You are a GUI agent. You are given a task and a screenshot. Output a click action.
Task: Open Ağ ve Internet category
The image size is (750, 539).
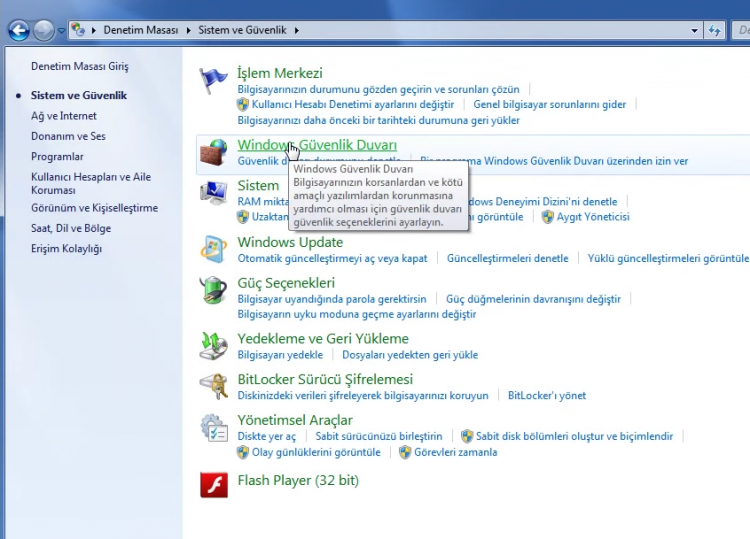pyautogui.click(x=64, y=116)
